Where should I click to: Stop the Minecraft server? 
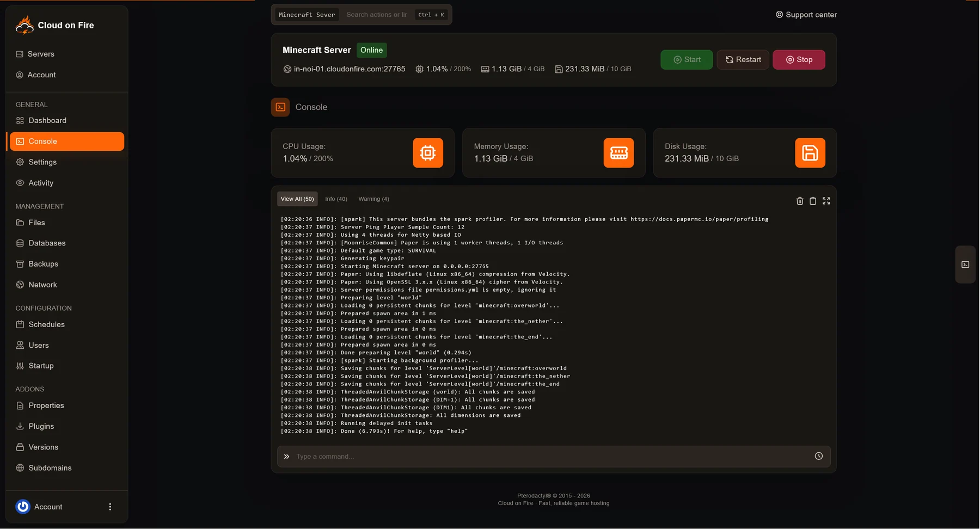tap(799, 60)
